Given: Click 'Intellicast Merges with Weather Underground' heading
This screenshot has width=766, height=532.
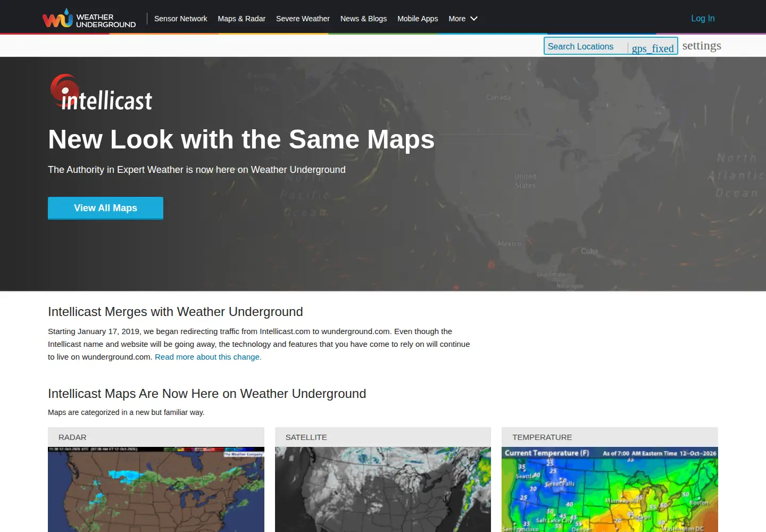Looking at the screenshot, I should point(176,312).
